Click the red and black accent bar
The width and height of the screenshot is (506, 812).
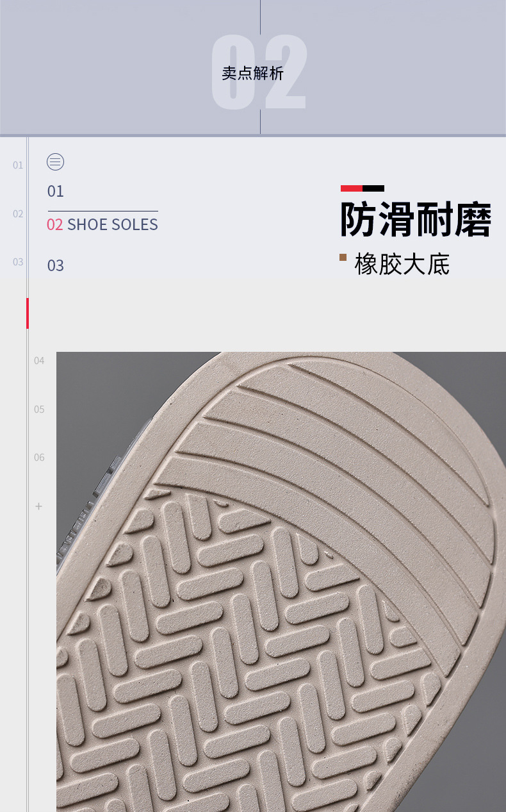(x=363, y=188)
